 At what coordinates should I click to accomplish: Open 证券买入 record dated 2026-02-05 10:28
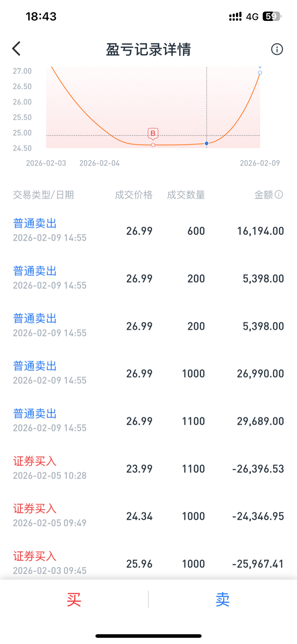[148, 468]
